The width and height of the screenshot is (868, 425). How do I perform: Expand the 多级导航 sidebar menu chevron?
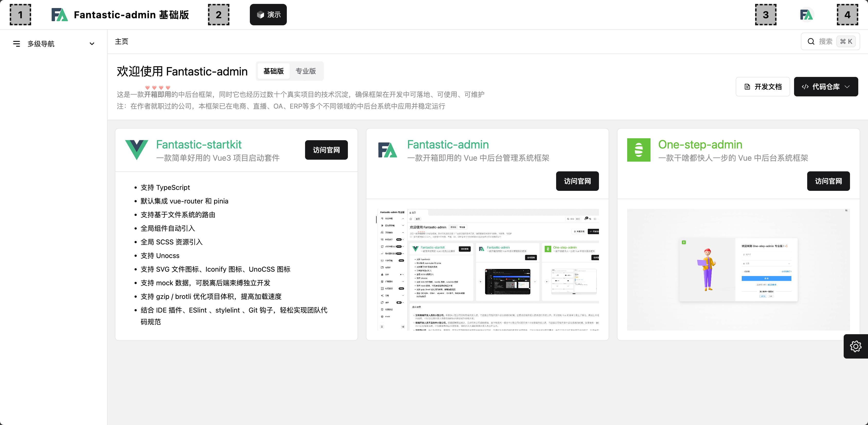[x=92, y=44]
